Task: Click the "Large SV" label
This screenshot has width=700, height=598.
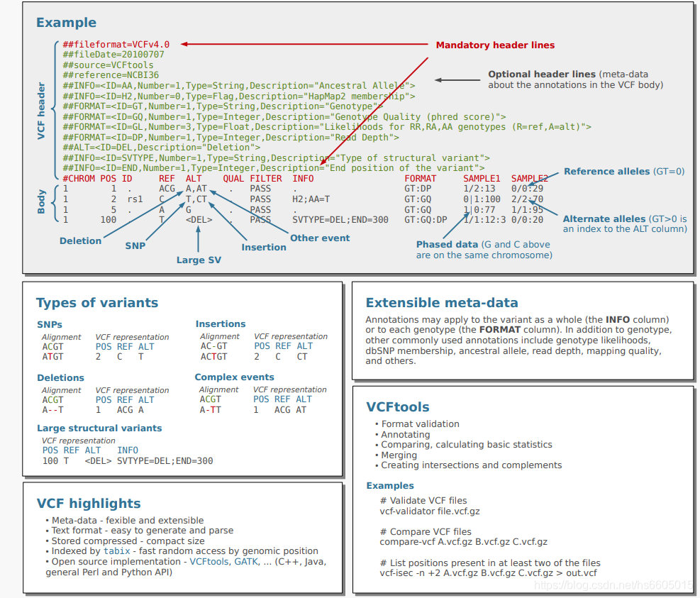Action: 199,260
